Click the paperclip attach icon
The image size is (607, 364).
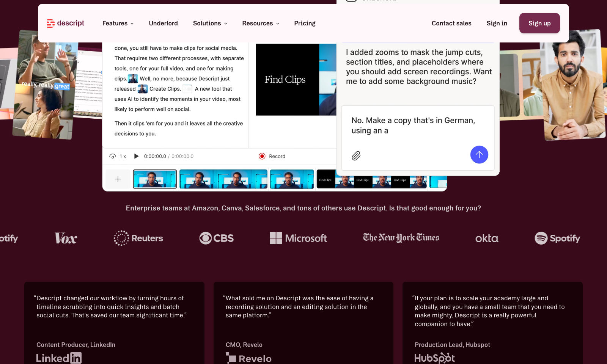pyautogui.click(x=356, y=155)
